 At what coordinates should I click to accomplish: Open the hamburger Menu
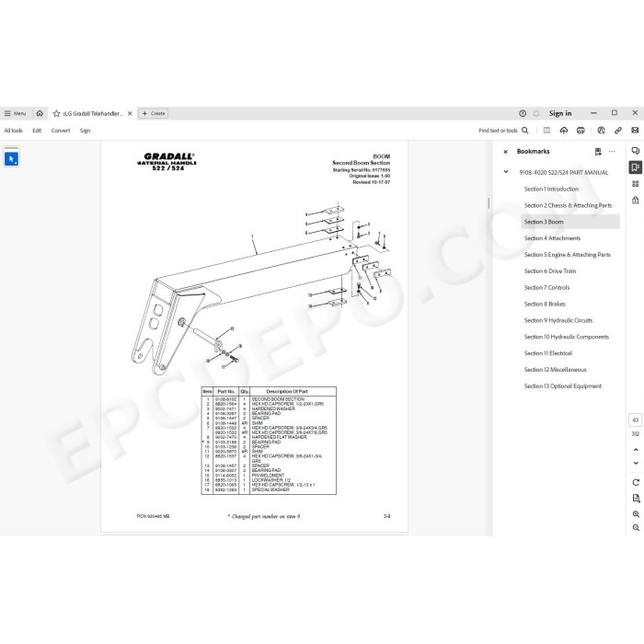[16, 113]
